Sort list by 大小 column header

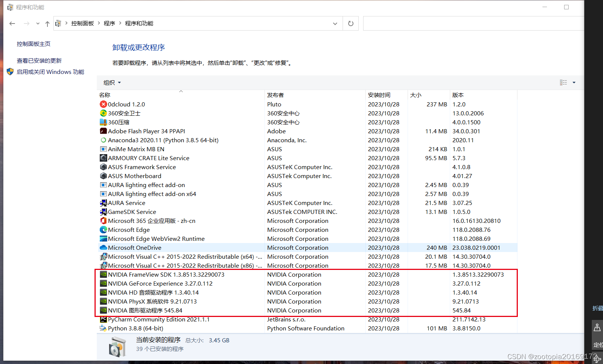click(429, 95)
